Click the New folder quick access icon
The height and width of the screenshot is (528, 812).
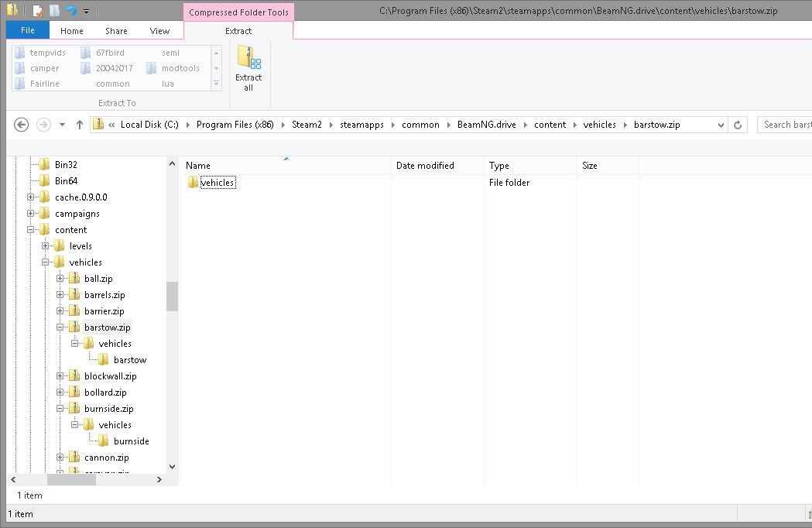pyautogui.click(x=54, y=10)
